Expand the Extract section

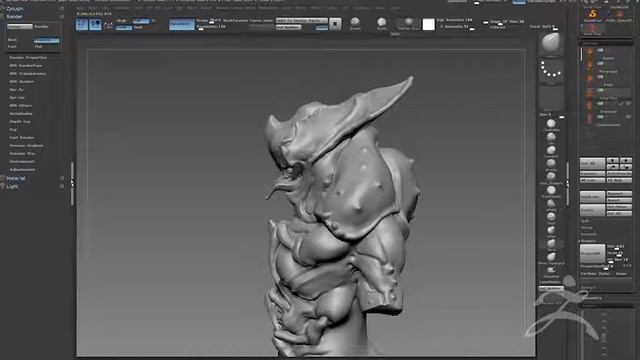(588, 288)
